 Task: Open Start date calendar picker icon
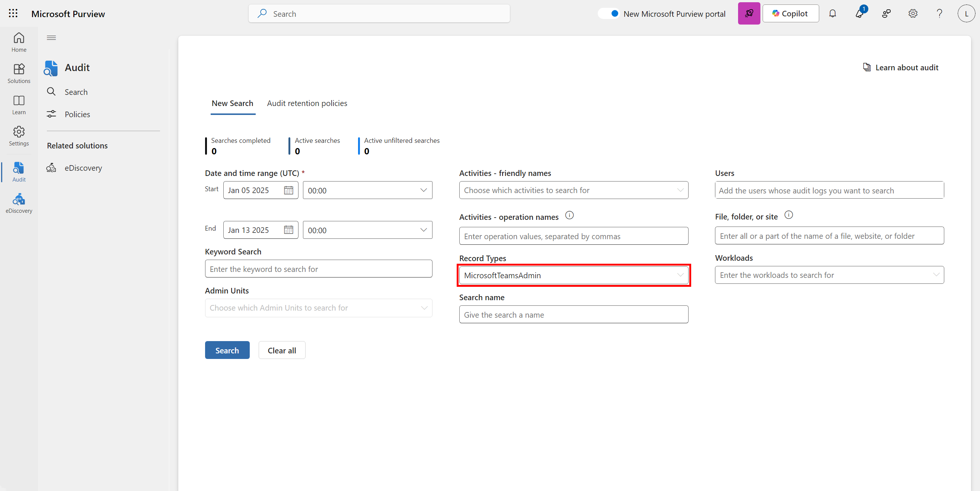point(288,190)
